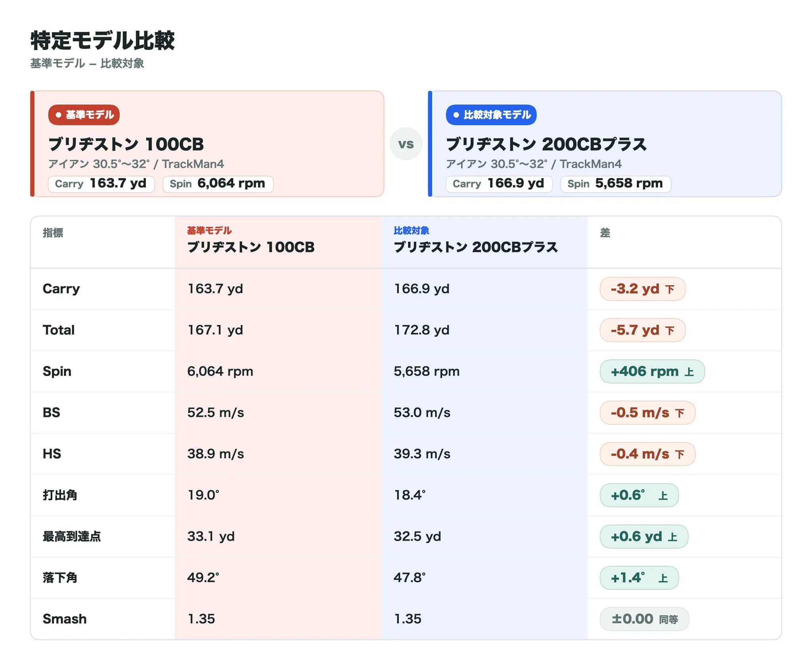Click the 基準モデル red badge
Screen dimensions: 812x670
click(x=84, y=115)
